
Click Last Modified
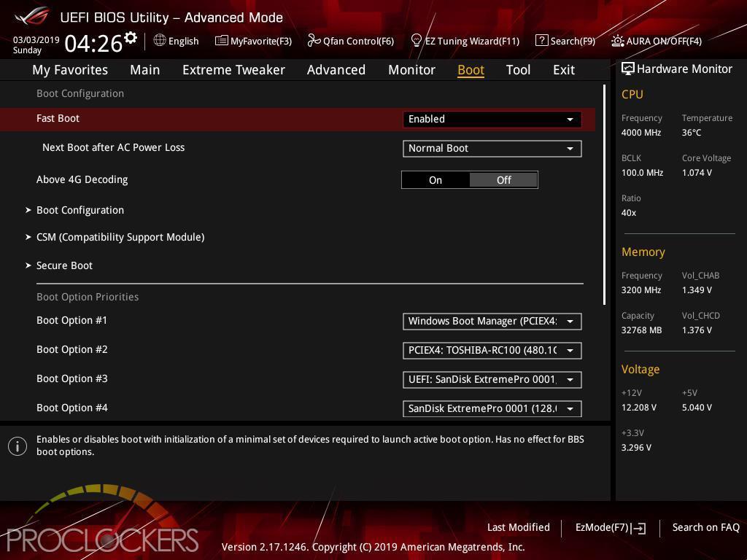[519, 527]
